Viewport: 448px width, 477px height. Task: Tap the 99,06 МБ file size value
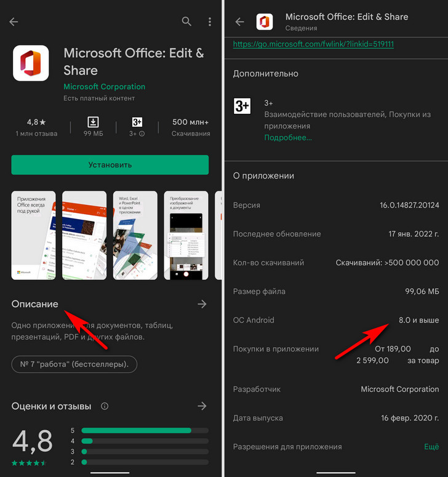click(x=422, y=292)
